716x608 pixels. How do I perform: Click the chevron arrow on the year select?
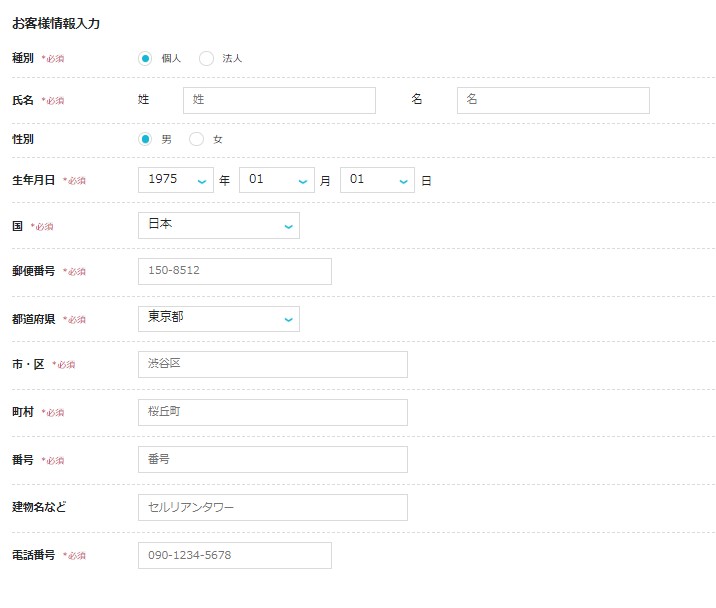pos(202,182)
